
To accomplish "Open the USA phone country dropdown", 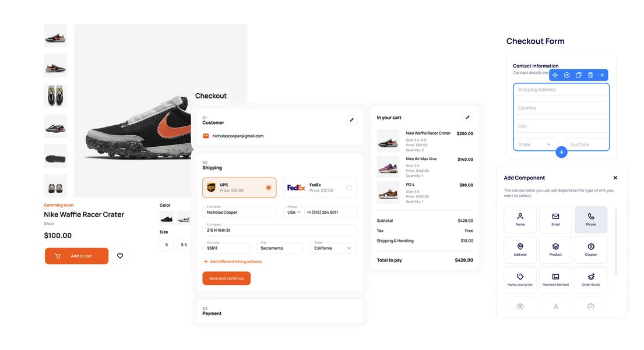I will tap(294, 212).
